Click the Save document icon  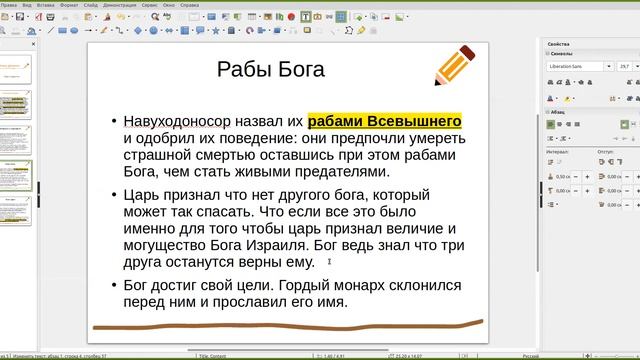coord(19,17)
